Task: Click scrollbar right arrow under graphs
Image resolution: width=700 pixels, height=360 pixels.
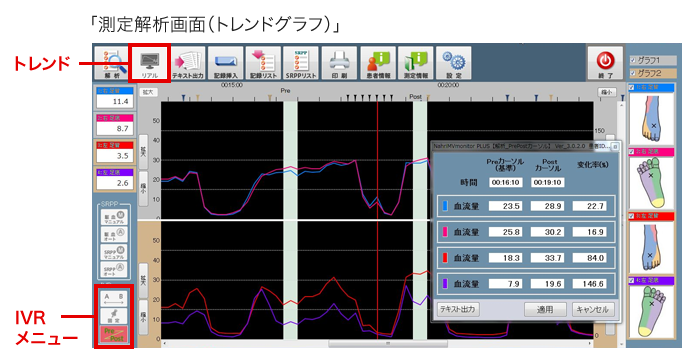Action: 590,343
